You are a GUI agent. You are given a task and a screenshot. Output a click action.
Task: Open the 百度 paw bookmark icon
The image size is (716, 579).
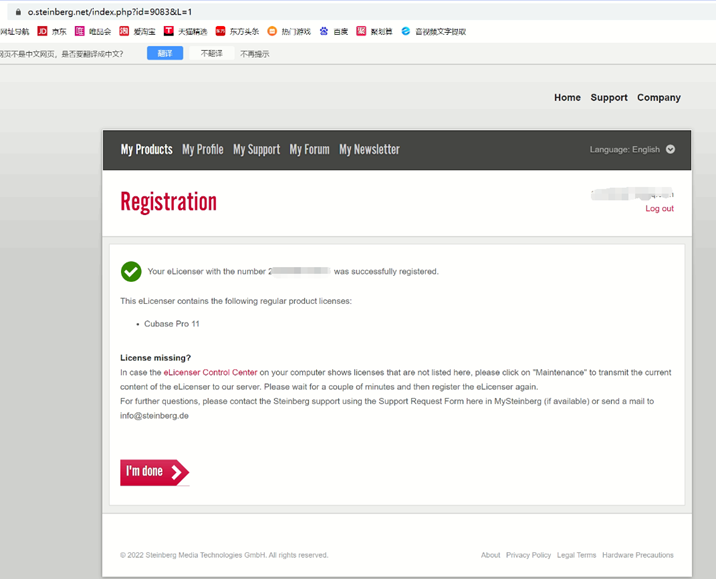324,32
